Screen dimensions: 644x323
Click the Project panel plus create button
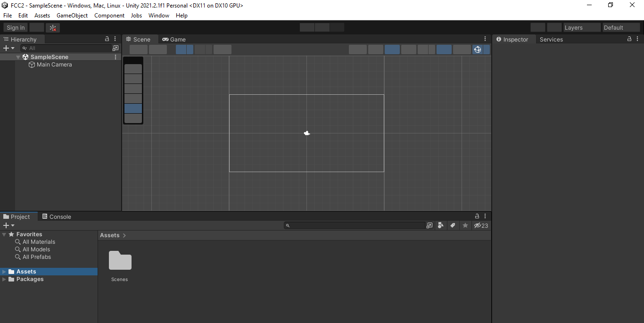(6, 225)
